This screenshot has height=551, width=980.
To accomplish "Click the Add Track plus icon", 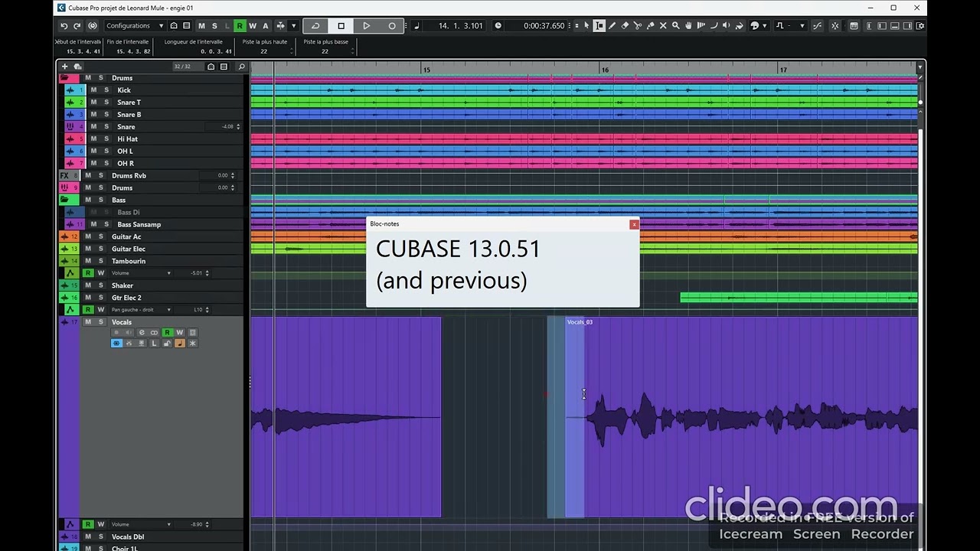I will coord(64,67).
